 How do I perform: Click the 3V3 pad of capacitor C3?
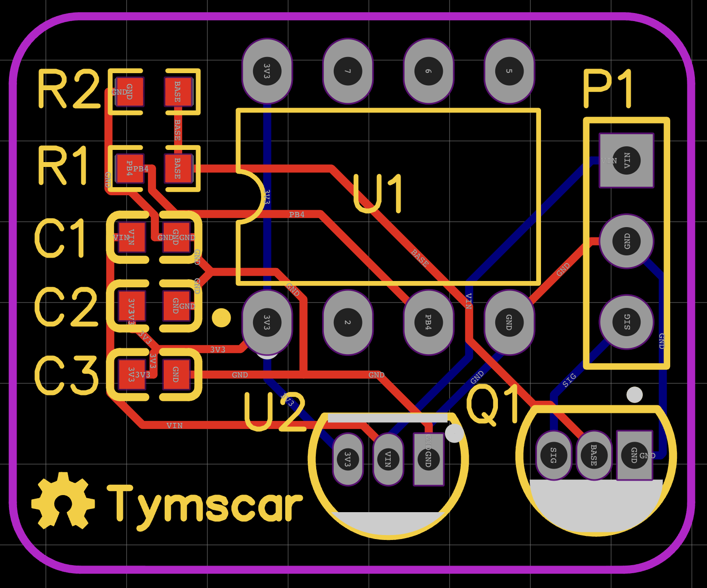tap(131, 374)
